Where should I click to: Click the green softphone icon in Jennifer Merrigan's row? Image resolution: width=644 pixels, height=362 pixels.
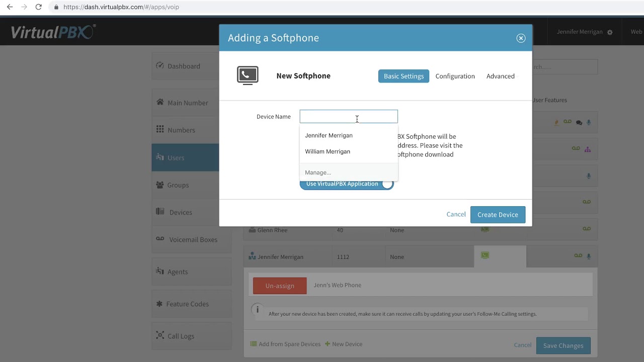[x=485, y=255]
